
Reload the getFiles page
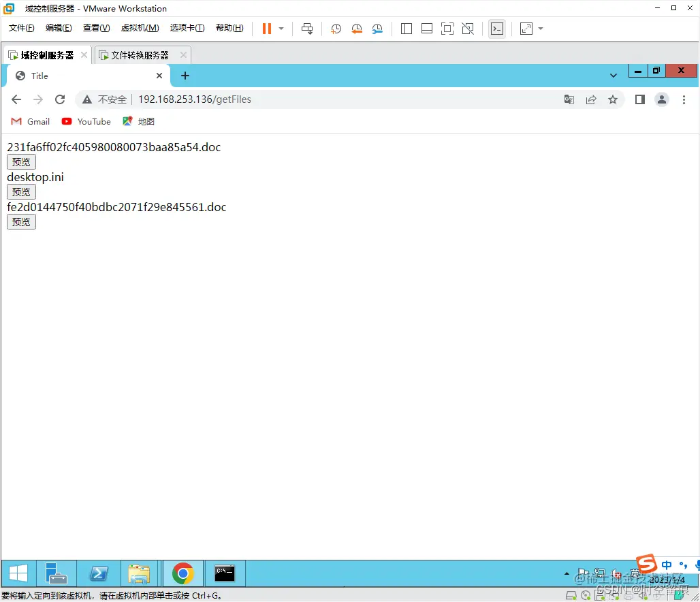(60, 99)
